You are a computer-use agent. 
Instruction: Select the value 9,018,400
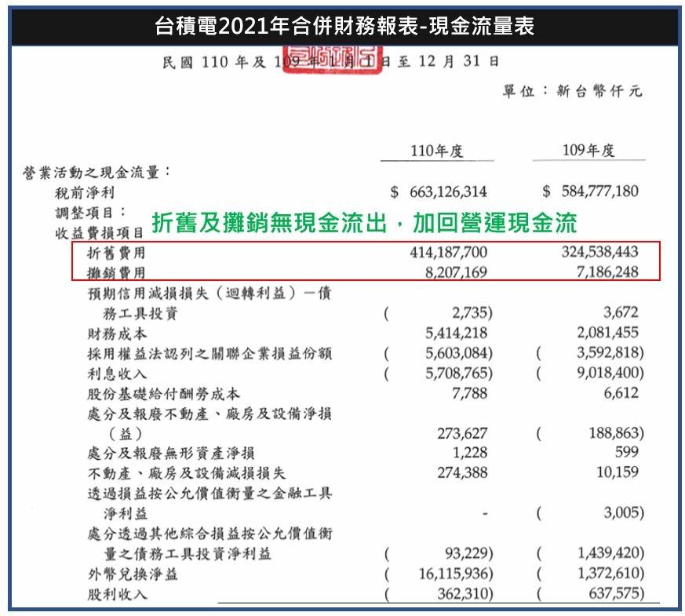pos(607,373)
